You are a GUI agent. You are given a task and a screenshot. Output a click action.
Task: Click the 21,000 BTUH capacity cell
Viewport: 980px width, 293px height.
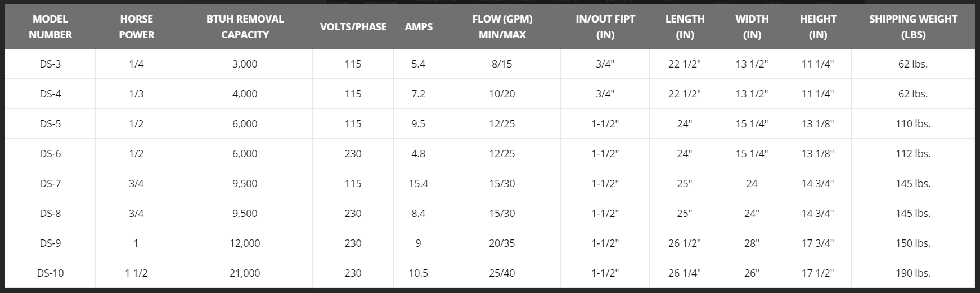(x=245, y=273)
